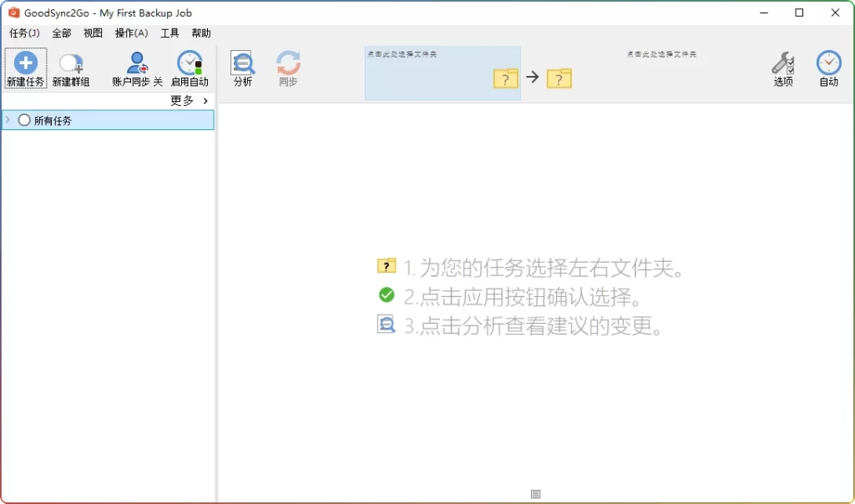The height and width of the screenshot is (504, 855).
Task: Open job options via the 选项 wrench icon
Action: [782, 63]
